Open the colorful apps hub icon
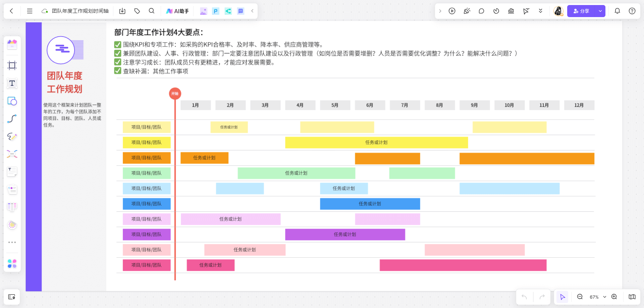 12,264
